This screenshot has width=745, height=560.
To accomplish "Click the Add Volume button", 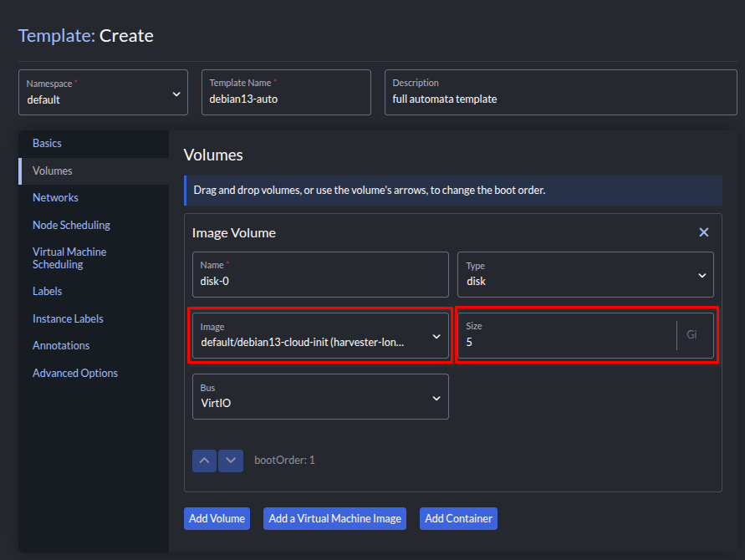I will pos(217,518).
